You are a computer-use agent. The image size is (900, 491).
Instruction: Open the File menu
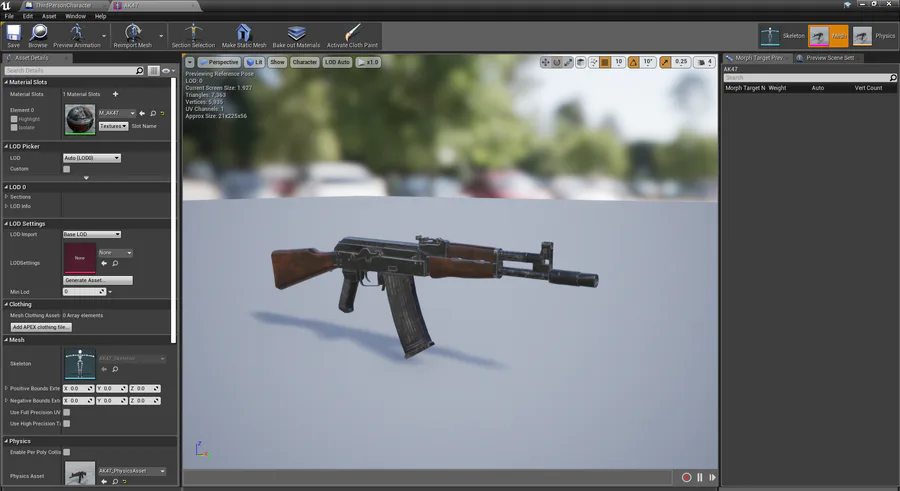9,16
